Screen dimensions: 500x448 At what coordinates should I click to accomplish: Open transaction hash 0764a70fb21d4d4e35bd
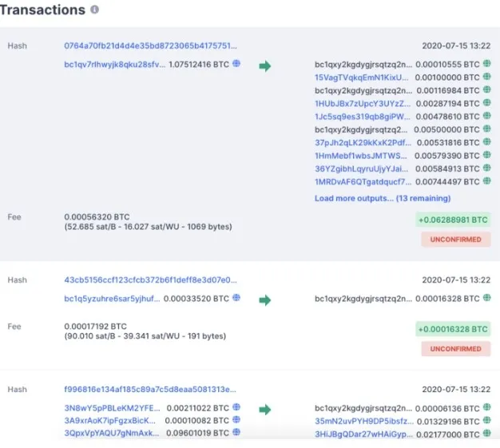tap(150, 46)
